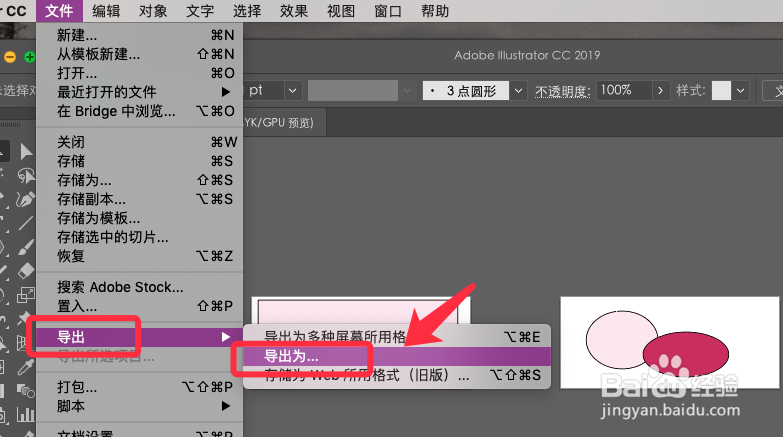Choose 打开... from the File menu
The image size is (783, 437).
[x=139, y=73]
